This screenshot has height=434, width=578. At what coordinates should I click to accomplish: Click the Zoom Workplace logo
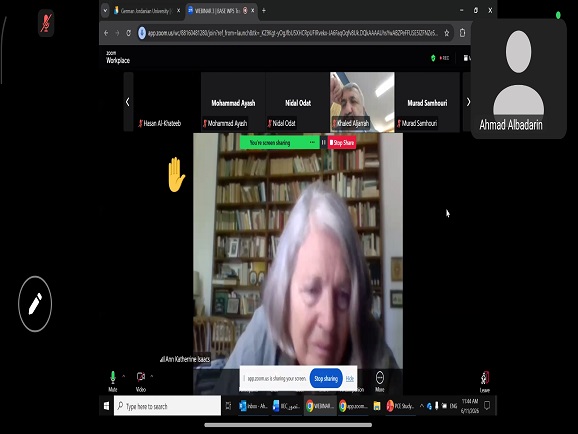point(118,58)
